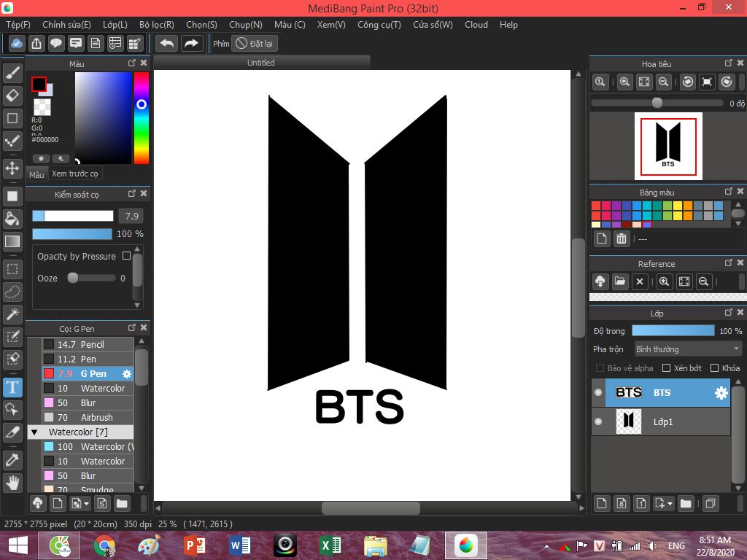Toggle Khóa layer lock checkbox

pos(714,367)
